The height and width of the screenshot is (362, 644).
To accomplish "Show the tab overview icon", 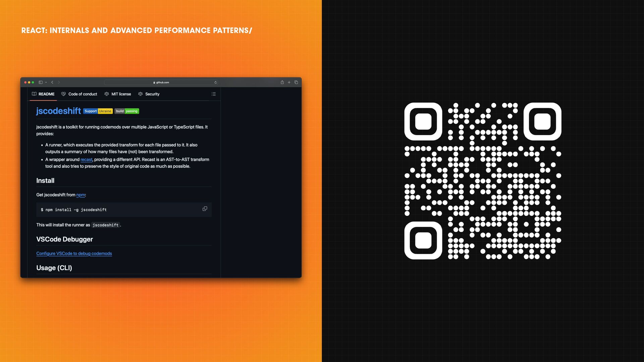I will click(296, 82).
